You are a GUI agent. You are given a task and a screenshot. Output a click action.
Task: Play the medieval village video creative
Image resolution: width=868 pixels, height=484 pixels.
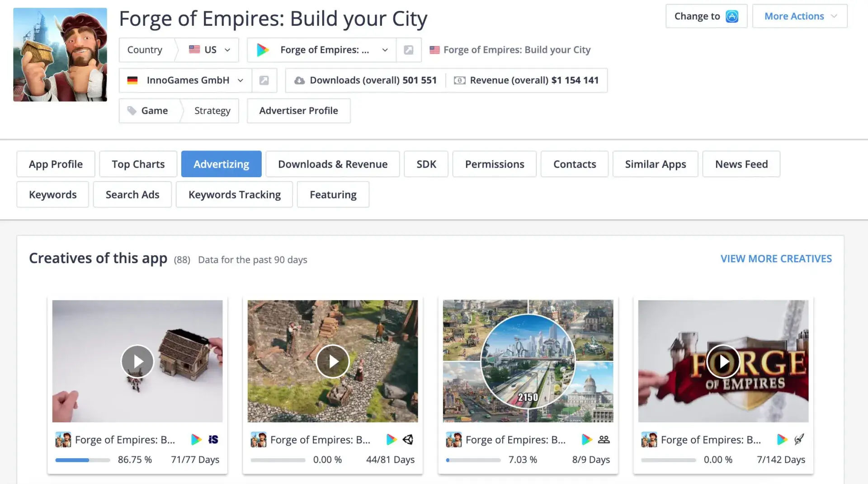click(x=333, y=361)
